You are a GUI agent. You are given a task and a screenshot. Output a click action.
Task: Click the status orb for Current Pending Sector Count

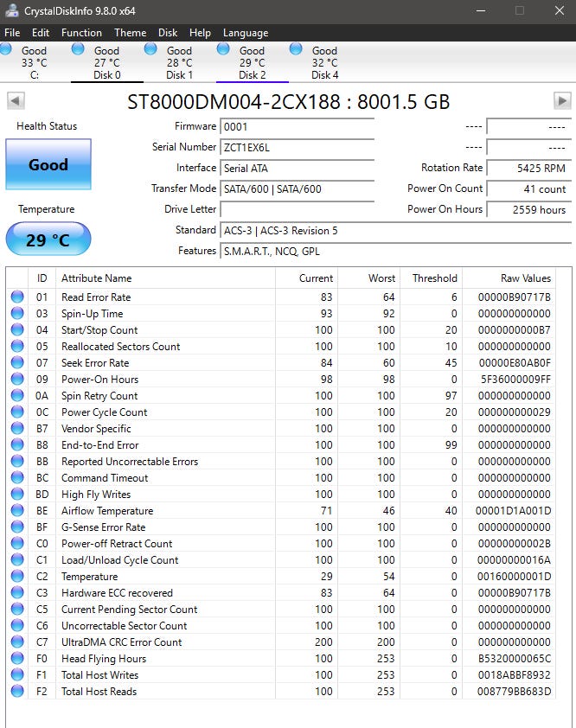click(17, 609)
